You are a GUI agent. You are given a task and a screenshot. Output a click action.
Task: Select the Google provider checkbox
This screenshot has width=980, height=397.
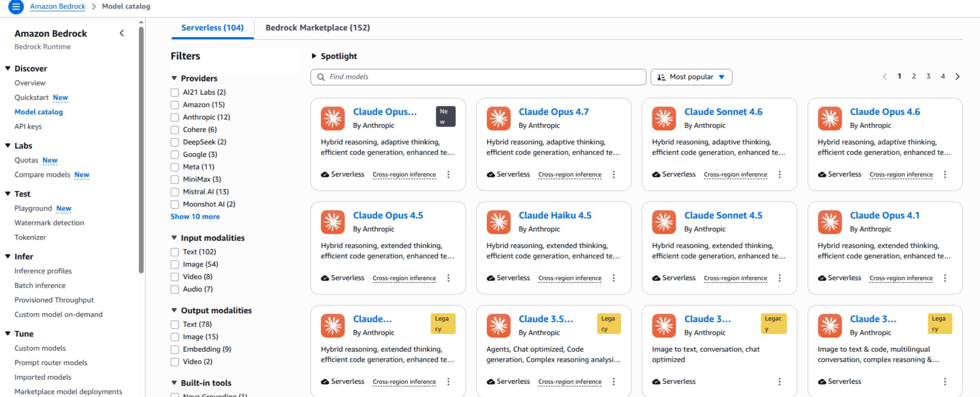tap(175, 155)
